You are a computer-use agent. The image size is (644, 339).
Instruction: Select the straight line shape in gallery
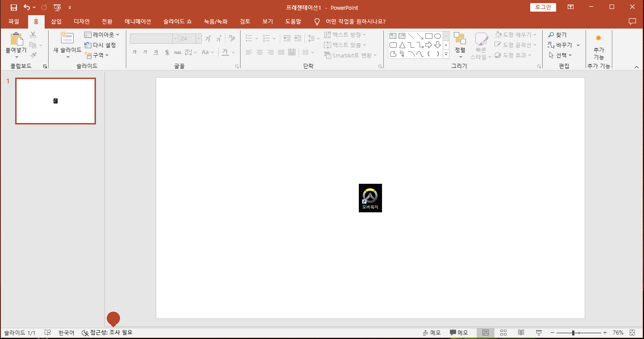coord(411,36)
